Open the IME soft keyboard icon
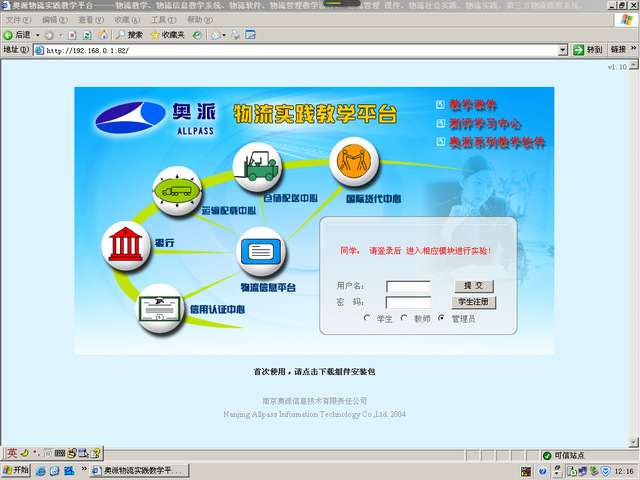This screenshot has height=480, width=640. click(60, 453)
